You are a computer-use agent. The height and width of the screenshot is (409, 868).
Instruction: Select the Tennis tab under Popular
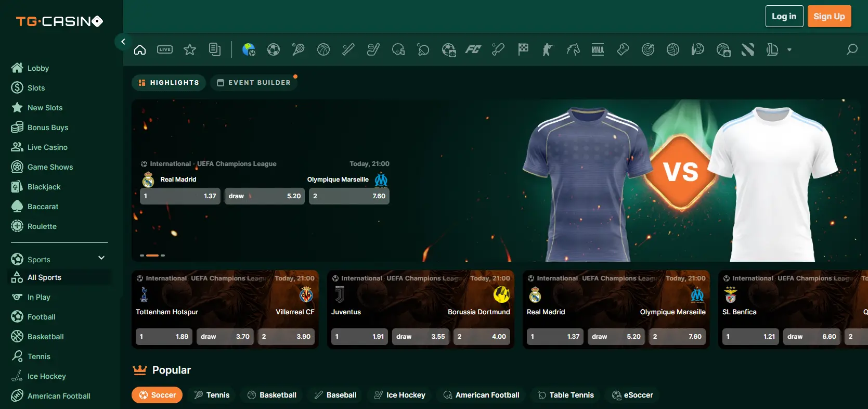pos(212,395)
